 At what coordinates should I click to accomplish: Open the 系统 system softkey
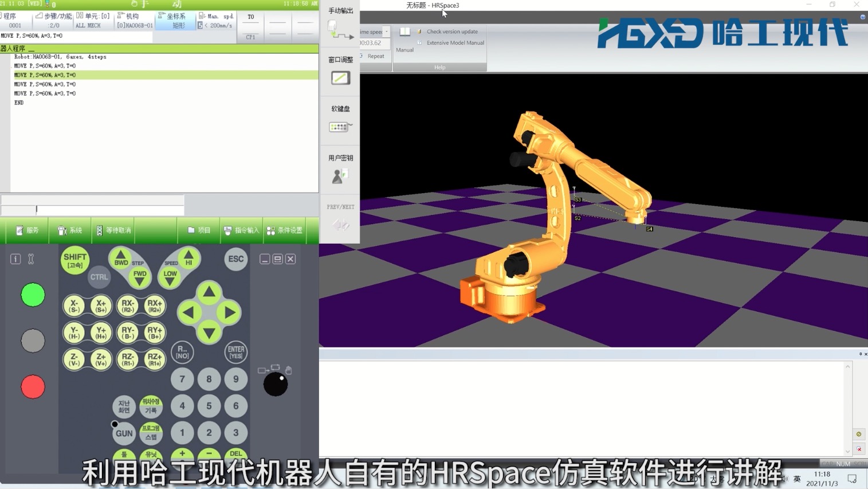coord(70,230)
